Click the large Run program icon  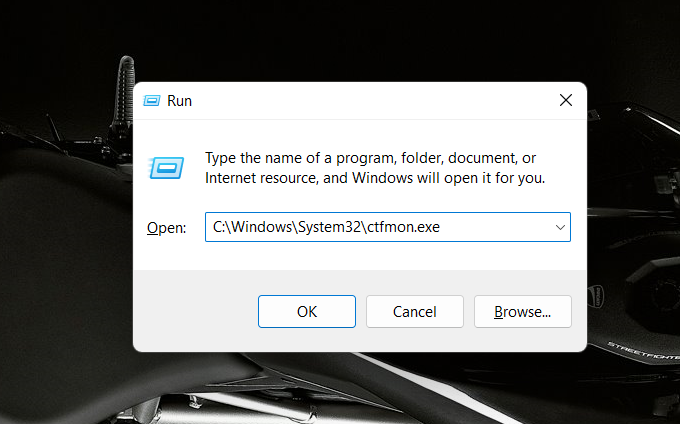pos(166,167)
